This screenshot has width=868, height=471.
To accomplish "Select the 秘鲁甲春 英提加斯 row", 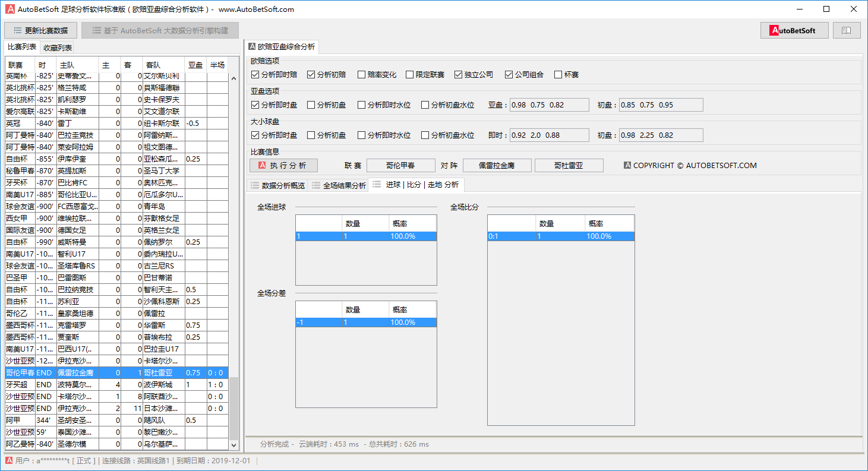I will click(116, 170).
